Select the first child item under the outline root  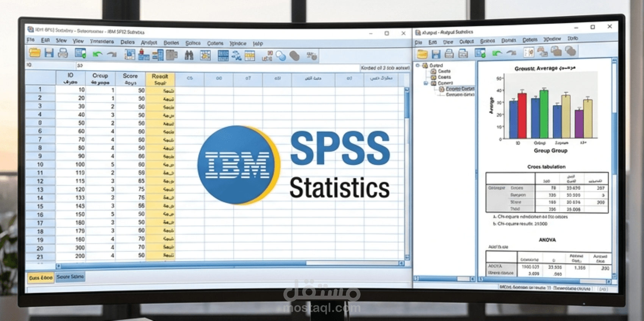444,71
